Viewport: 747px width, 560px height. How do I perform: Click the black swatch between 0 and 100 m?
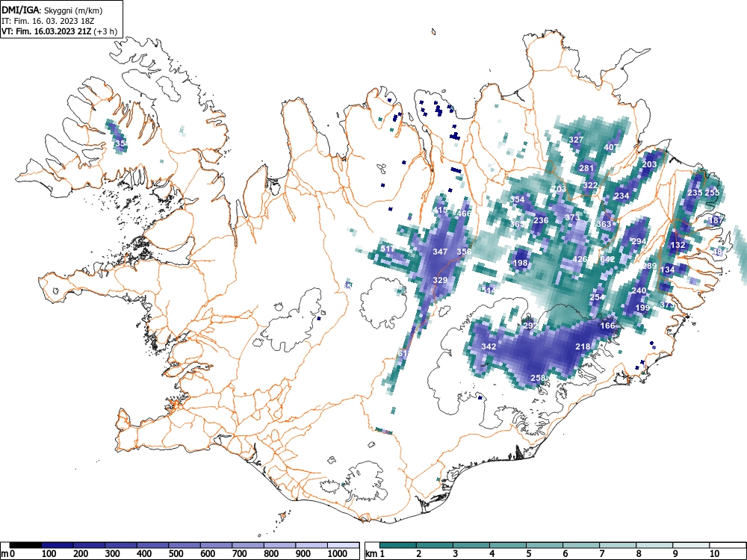click(x=25, y=545)
